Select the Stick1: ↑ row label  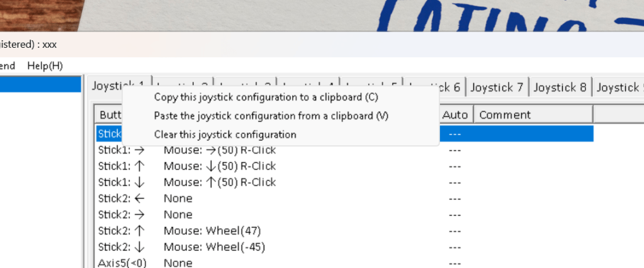click(x=121, y=166)
